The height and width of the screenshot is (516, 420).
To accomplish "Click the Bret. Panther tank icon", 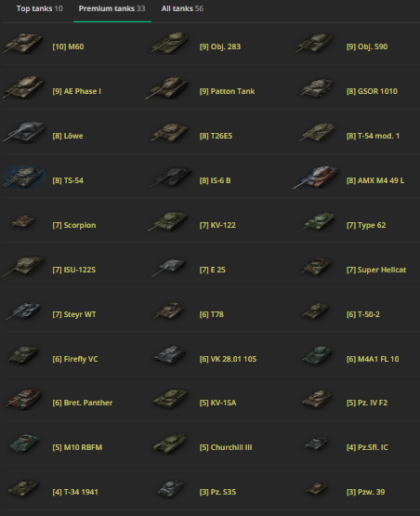I will click(24, 399).
